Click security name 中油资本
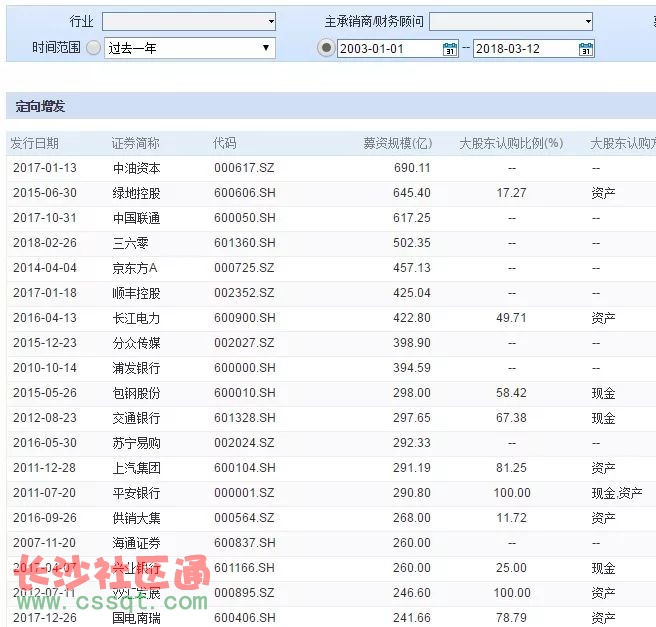 click(136, 168)
